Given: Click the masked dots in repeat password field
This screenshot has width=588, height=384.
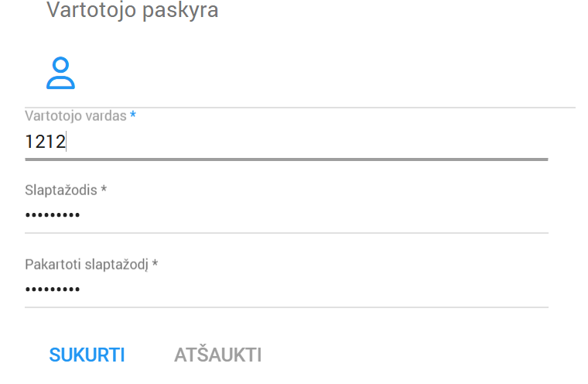Looking at the screenshot, I should pos(53,290).
